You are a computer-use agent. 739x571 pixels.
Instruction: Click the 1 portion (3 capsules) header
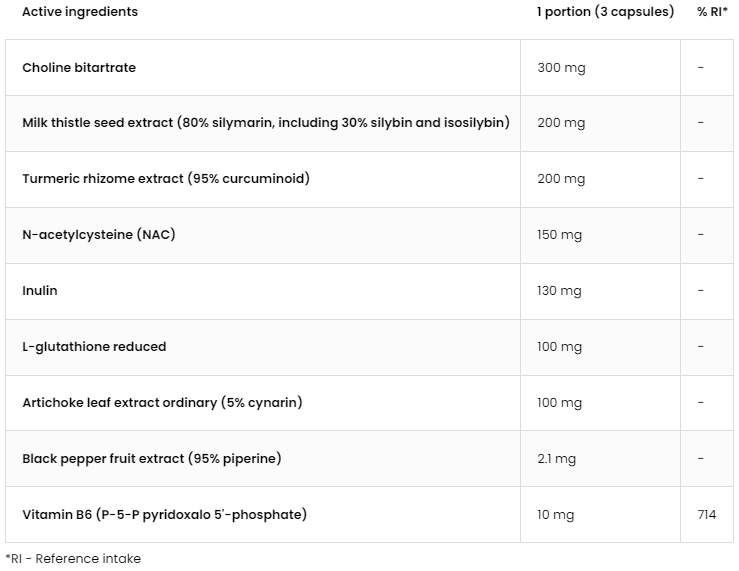(x=606, y=12)
